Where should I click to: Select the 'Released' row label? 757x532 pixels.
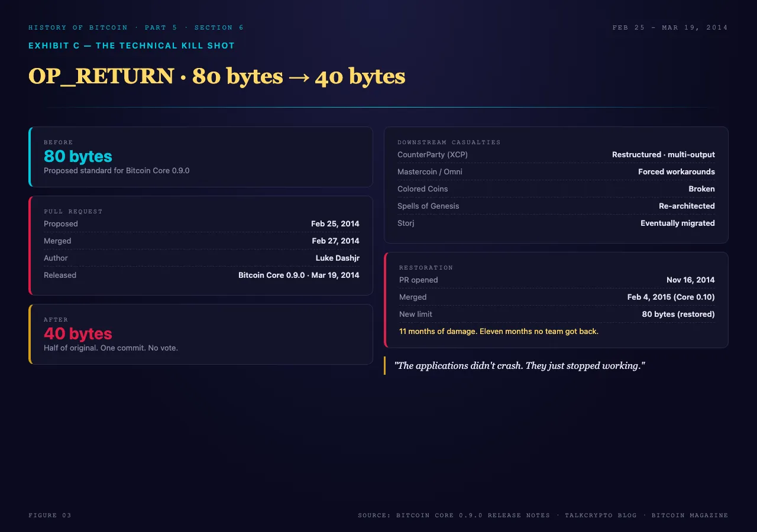pos(60,275)
